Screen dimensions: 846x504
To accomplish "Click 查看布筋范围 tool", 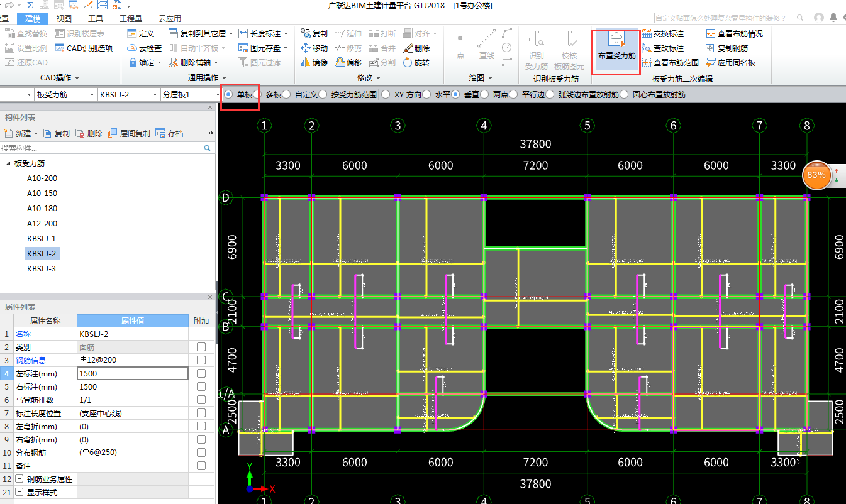I will [671, 62].
